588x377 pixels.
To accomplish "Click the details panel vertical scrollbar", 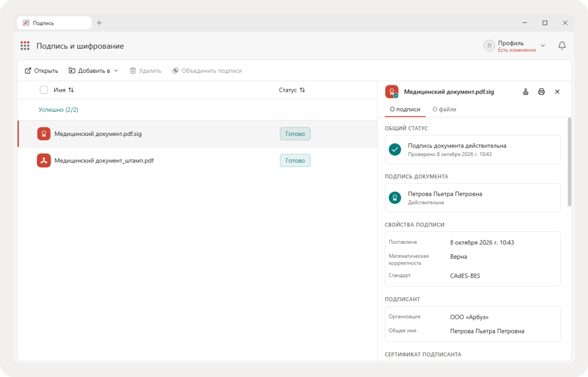I will pyautogui.click(x=569, y=162).
